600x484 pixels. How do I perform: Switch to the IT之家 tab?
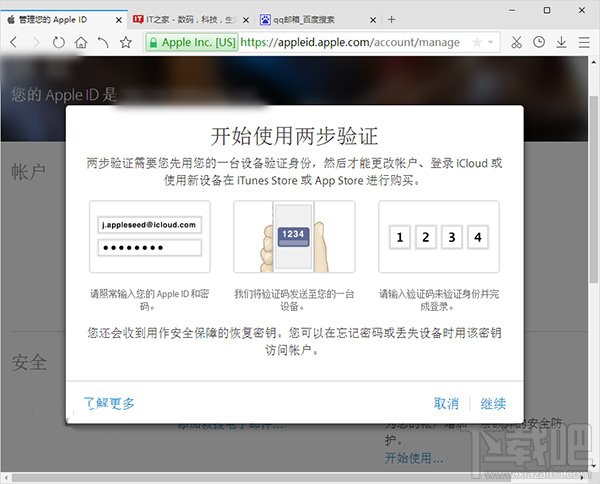click(x=191, y=20)
